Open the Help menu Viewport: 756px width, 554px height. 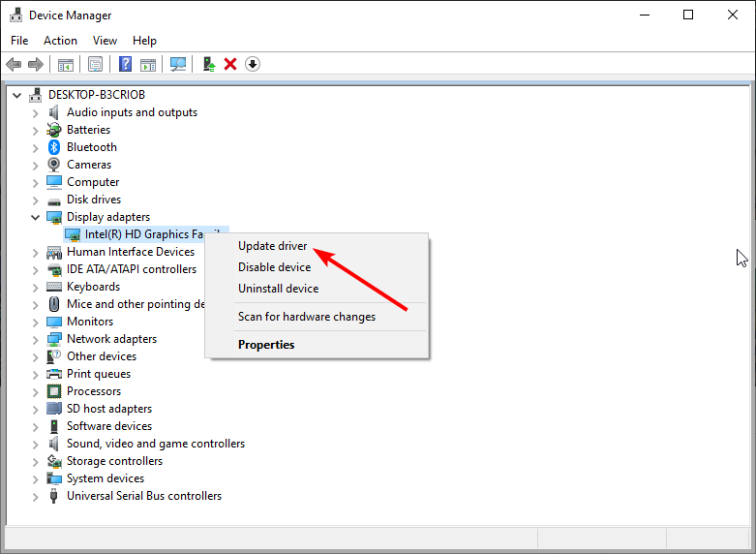coord(144,41)
